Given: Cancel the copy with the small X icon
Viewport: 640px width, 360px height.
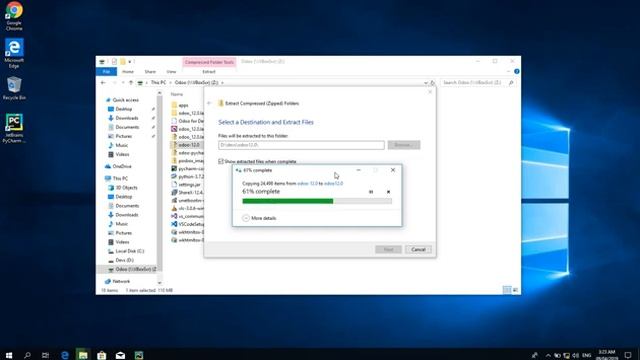Looking at the screenshot, I should (x=388, y=191).
